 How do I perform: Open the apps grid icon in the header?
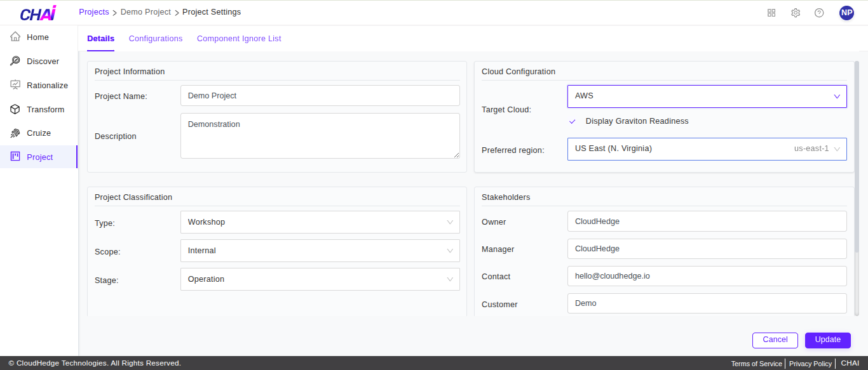tap(771, 12)
